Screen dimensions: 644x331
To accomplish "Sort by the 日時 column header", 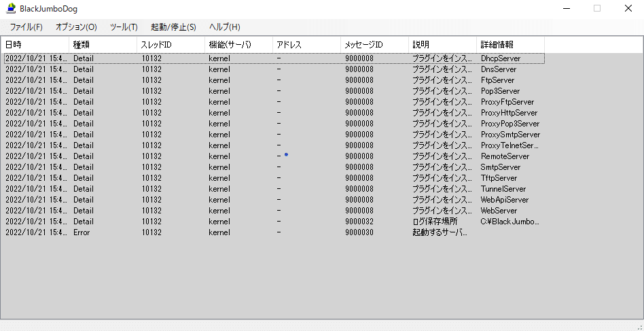I will tap(35, 45).
